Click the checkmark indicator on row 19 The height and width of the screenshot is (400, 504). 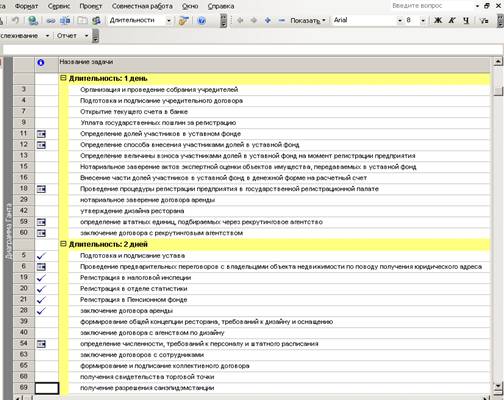point(41,278)
